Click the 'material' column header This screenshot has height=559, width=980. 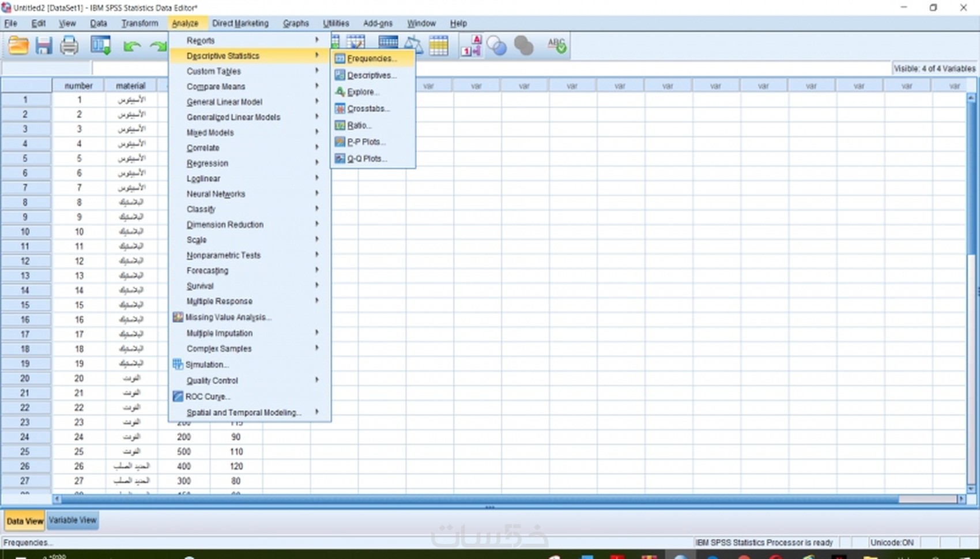(x=131, y=86)
